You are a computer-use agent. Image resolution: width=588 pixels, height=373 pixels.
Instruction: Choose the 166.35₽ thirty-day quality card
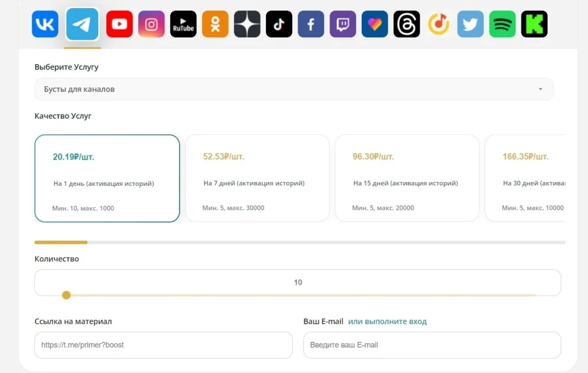525,178
